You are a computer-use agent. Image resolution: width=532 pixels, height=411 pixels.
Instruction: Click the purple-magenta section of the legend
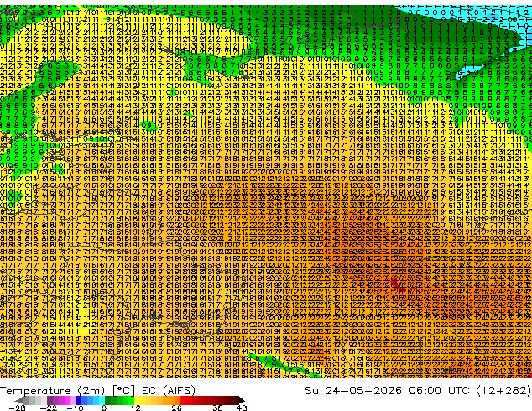[61, 400]
